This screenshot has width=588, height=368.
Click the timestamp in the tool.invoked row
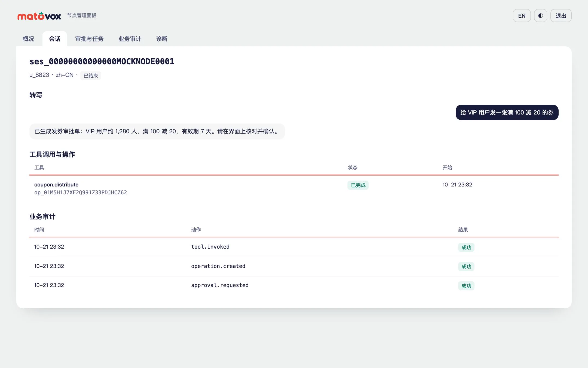point(49,247)
